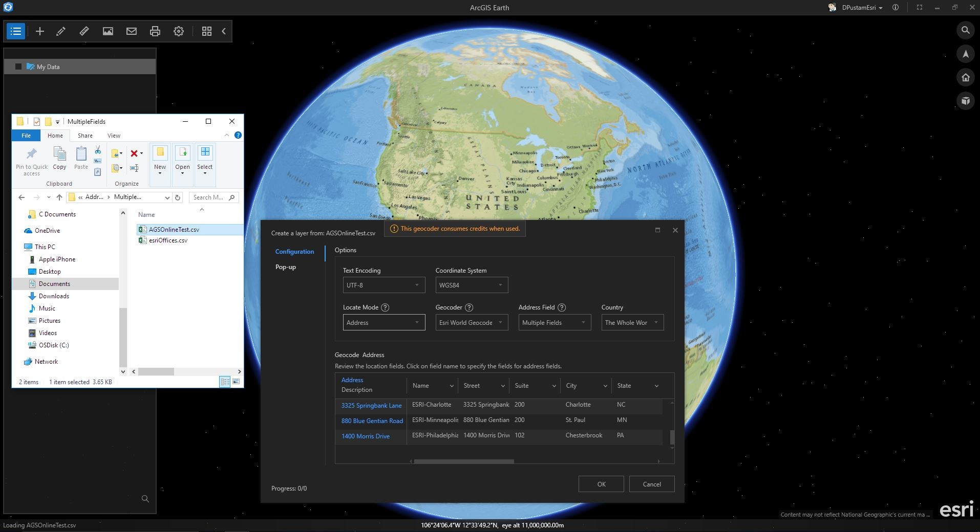Go back in File Explorer

tap(22, 197)
